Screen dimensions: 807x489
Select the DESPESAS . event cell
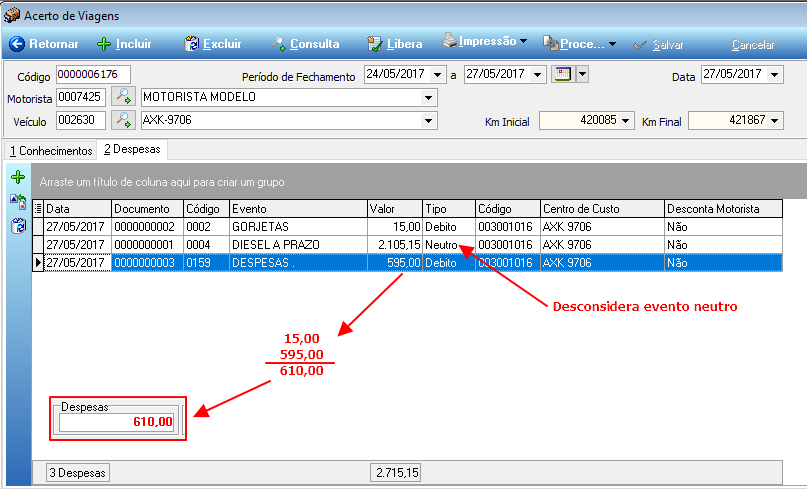tap(299, 263)
